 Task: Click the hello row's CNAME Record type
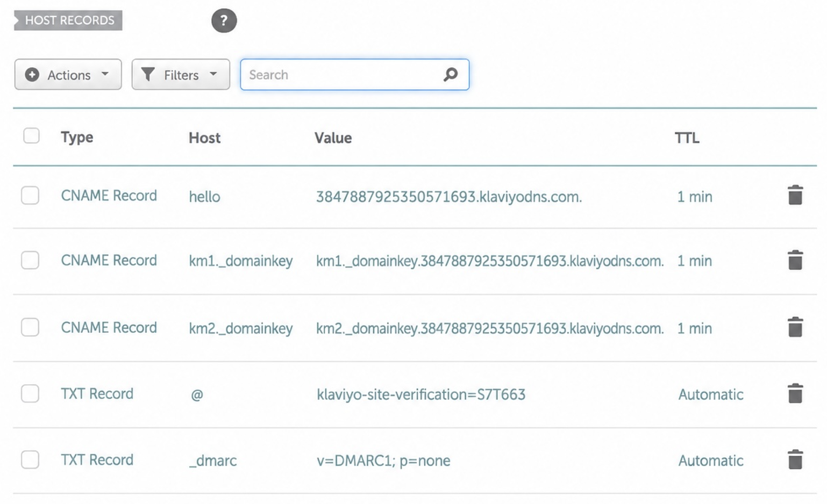109,196
